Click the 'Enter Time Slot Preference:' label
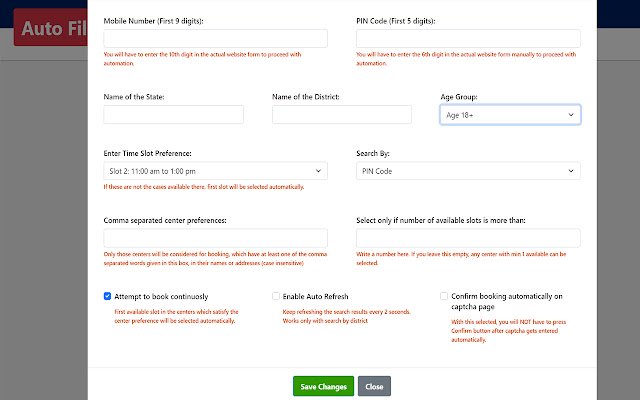This screenshot has height=400, width=640. (x=147, y=153)
